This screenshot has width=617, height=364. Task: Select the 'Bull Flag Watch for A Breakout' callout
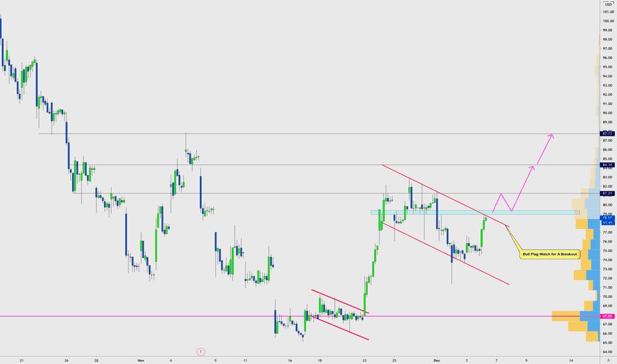549,254
